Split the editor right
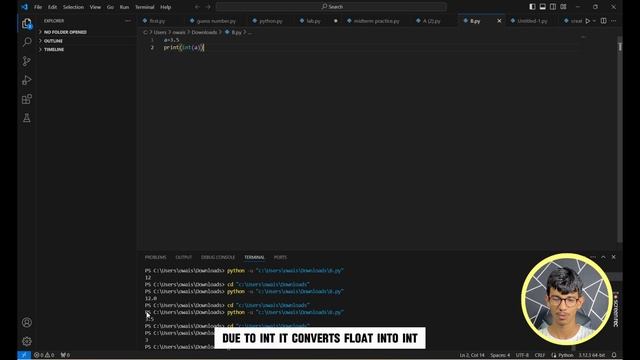The height and width of the screenshot is (360, 640). [604, 21]
